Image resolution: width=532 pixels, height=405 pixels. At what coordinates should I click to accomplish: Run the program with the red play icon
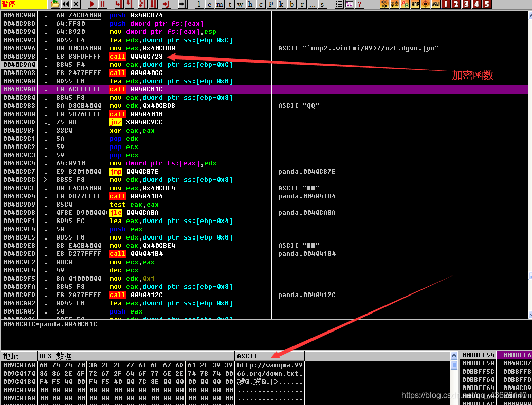(x=92, y=4)
